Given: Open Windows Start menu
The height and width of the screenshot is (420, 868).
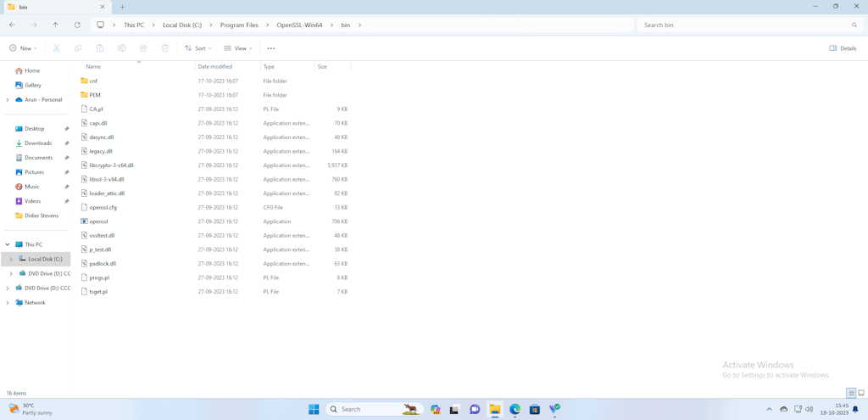Looking at the screenshot, I should (314, 409).
